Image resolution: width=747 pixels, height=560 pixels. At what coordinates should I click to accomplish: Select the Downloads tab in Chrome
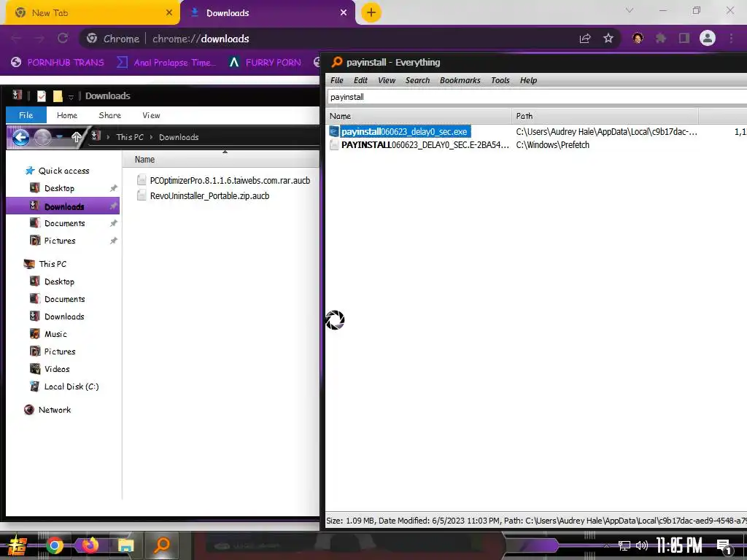(268, 13)
